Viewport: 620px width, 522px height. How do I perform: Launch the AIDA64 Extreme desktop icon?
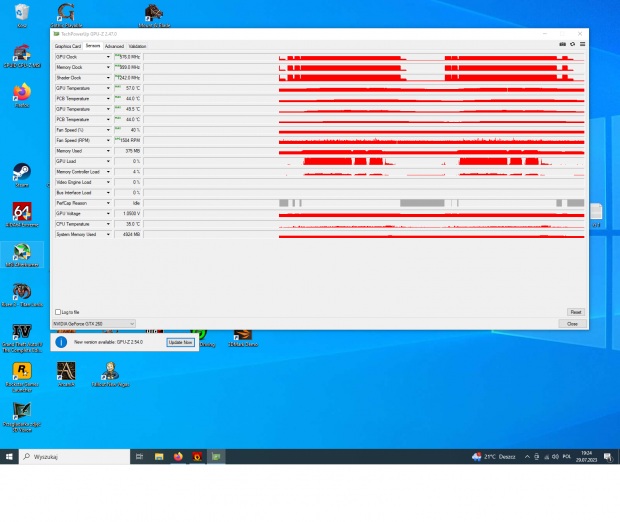[22, 213]
